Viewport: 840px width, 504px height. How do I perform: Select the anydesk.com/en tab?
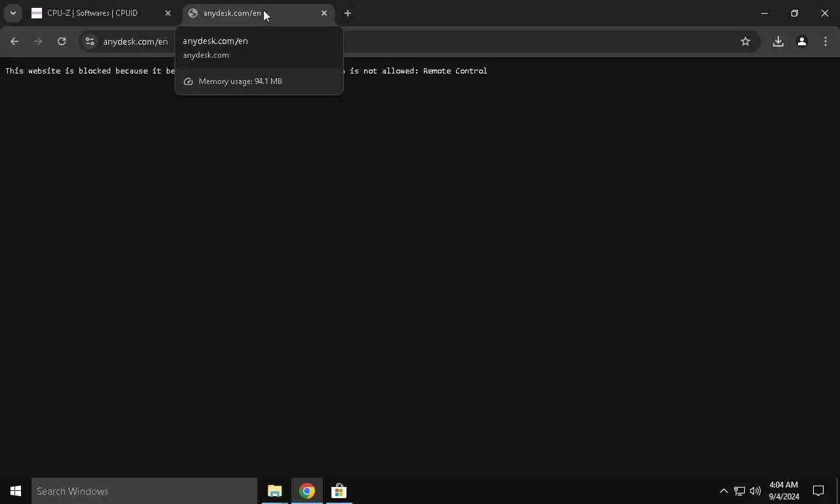pyautogui.click(x=257, y=13)
